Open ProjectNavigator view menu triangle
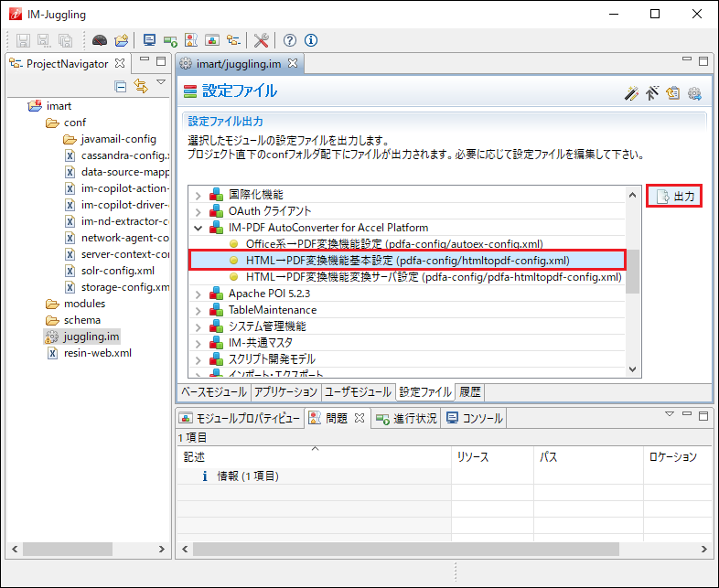Viewport: 719px width, 588px height. (x=161, y=82)
